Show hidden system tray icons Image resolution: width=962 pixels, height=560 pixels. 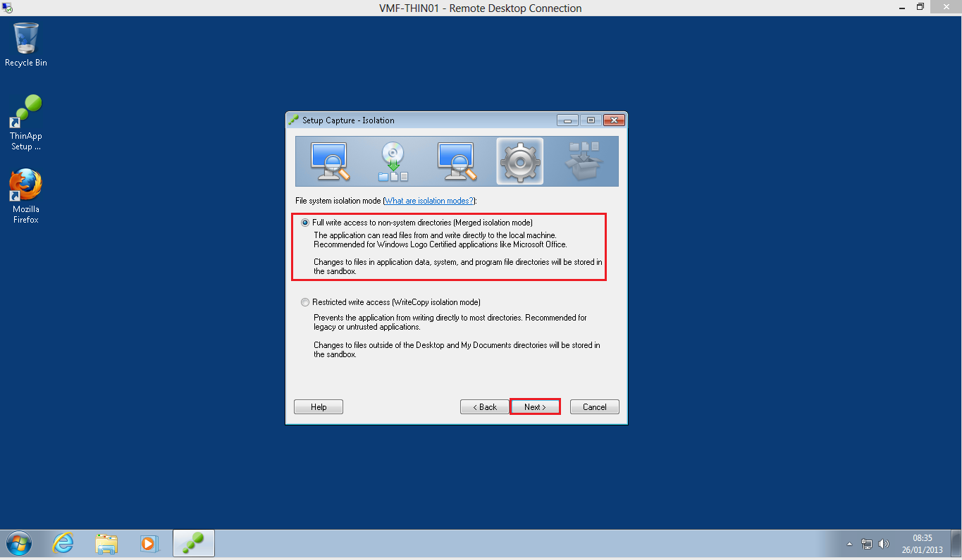849,544
